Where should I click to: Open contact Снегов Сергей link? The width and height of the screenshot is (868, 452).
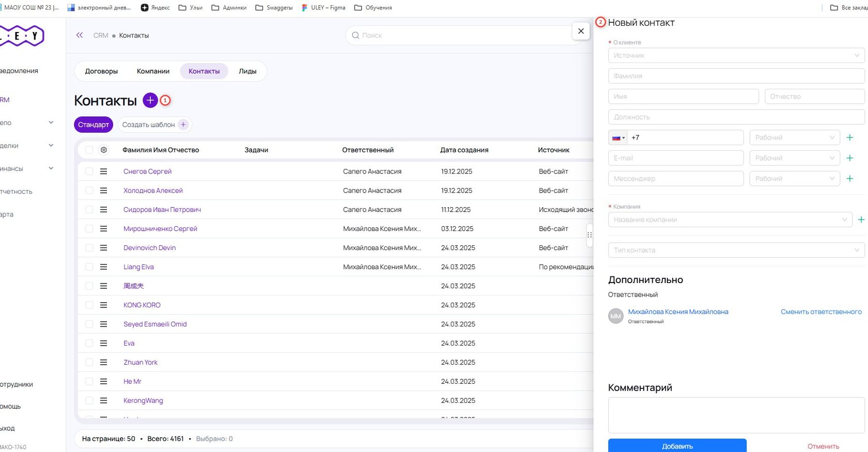pos(147,172)
